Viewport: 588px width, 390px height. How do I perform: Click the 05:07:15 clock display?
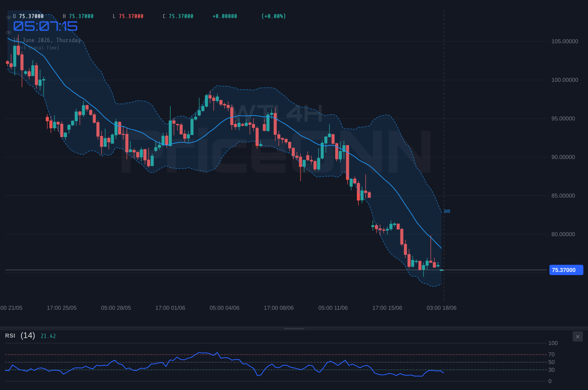[45, 26]
